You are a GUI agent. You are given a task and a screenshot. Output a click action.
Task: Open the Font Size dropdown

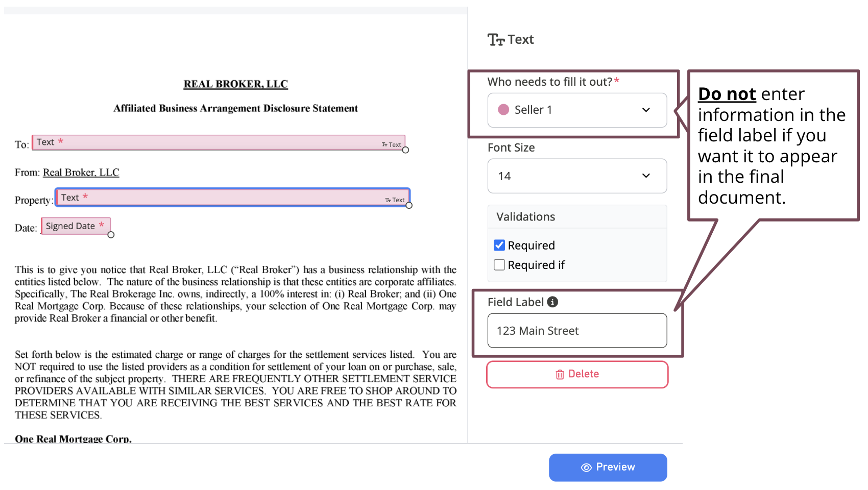[x=577, y=176]
